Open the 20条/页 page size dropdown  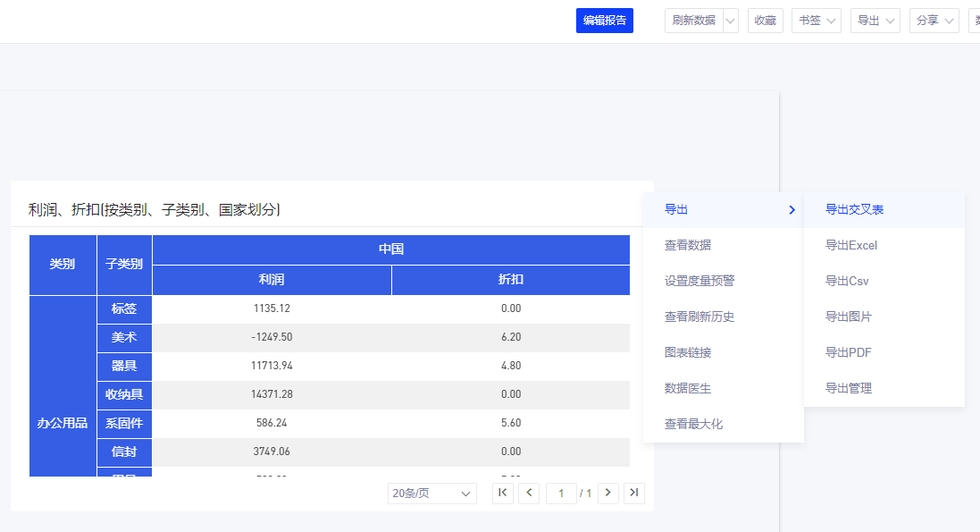click(x=432, y=494)
